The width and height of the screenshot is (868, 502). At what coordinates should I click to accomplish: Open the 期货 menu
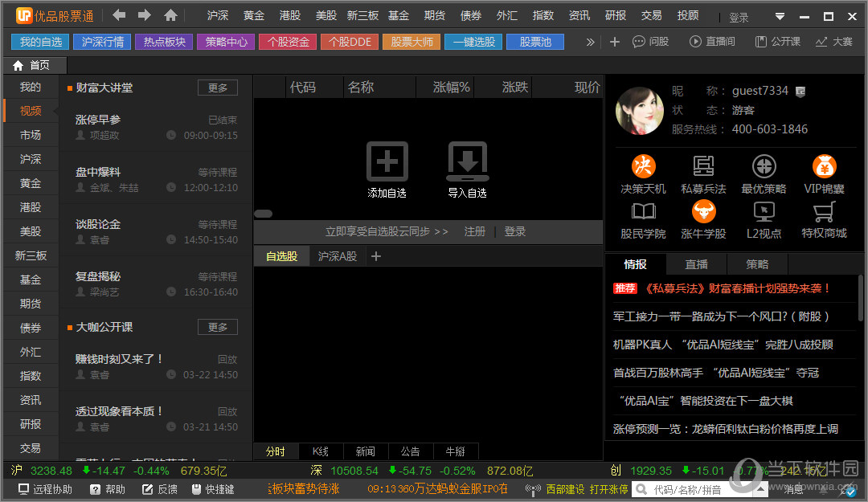coord(435,15)
